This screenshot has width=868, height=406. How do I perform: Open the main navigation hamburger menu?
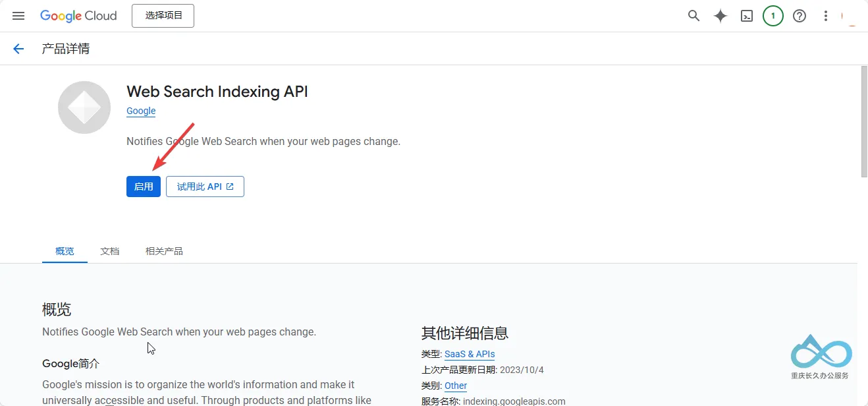pyautogui.click(x=18, y=16)
